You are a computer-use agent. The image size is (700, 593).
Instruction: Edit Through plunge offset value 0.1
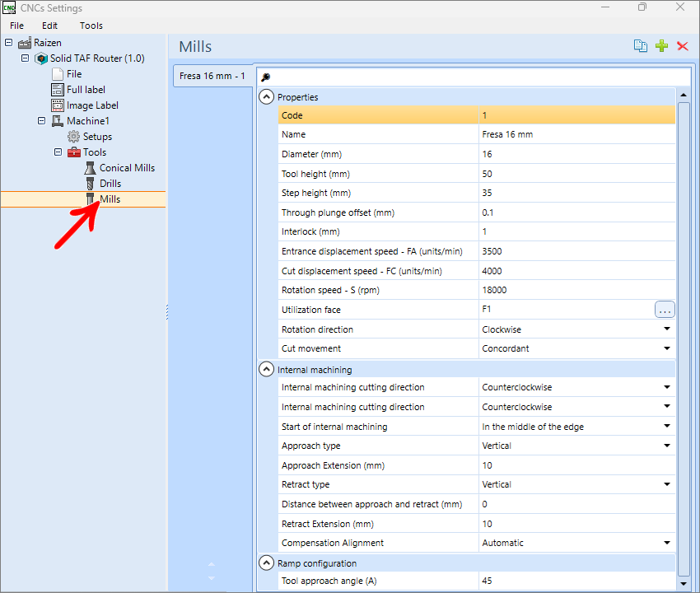[576, 212]
